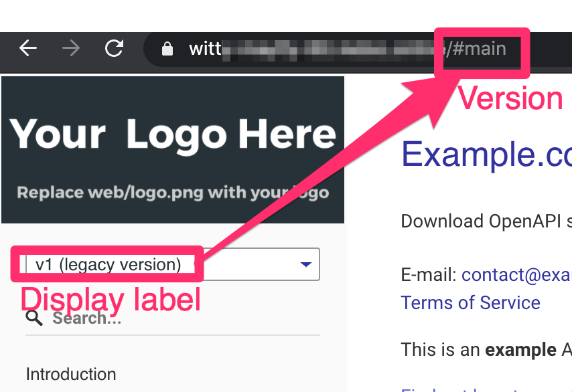Click the contact@exa email link

point(516,275)
